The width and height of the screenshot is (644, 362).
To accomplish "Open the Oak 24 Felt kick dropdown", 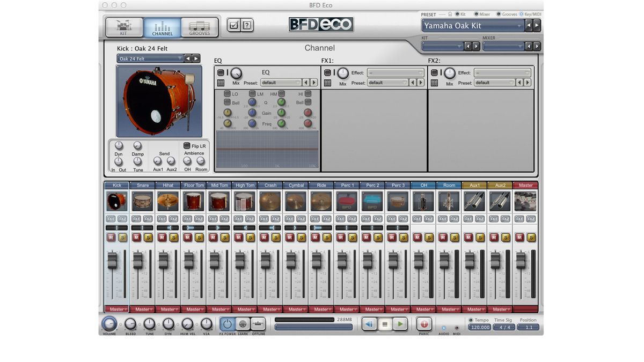I will (150, 58).
